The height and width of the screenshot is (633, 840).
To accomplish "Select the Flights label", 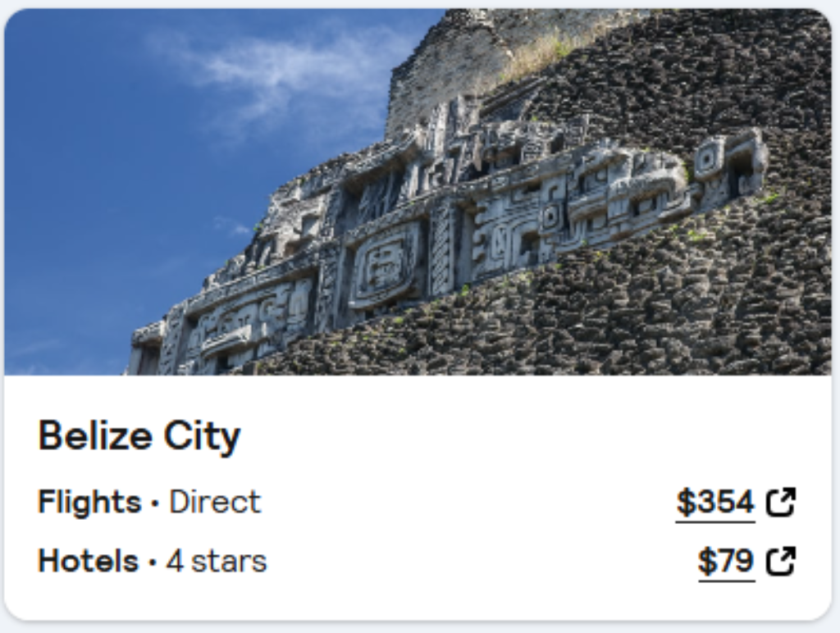I will coord(89,502).
